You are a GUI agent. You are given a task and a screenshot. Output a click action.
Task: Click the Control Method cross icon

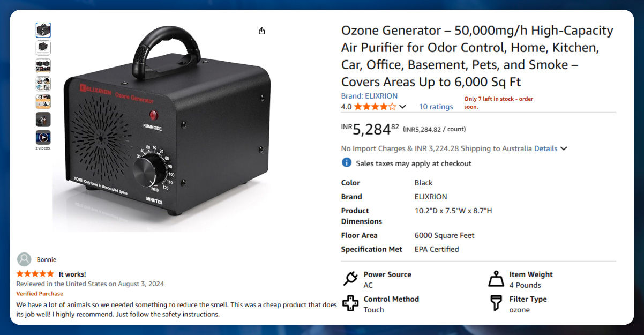pos(350,303)
